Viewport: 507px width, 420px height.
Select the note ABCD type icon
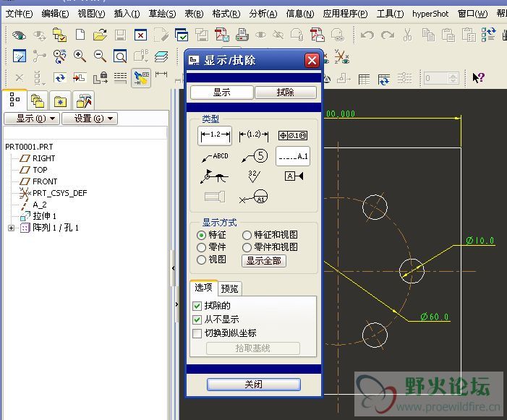tap(215, 157)
